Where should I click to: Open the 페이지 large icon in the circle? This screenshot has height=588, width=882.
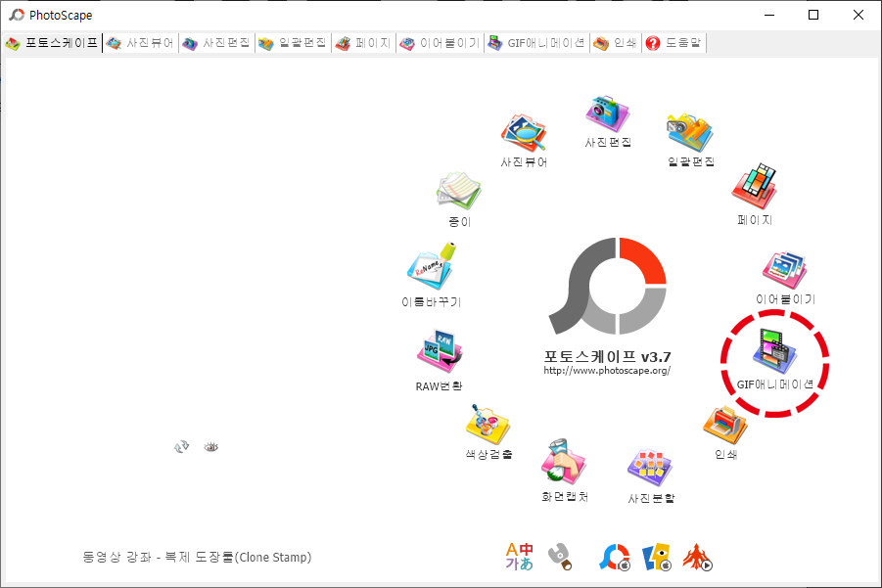pos(755,186)
